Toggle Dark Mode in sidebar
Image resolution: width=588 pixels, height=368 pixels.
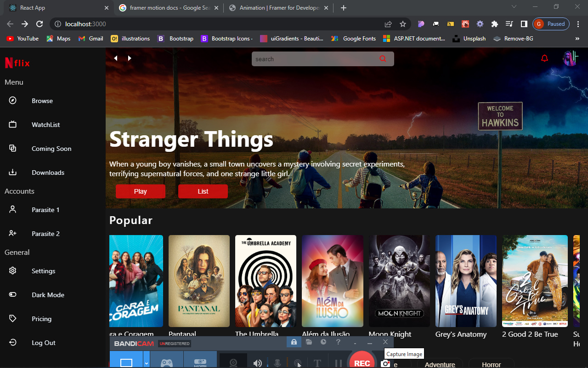tap(37, 295)
